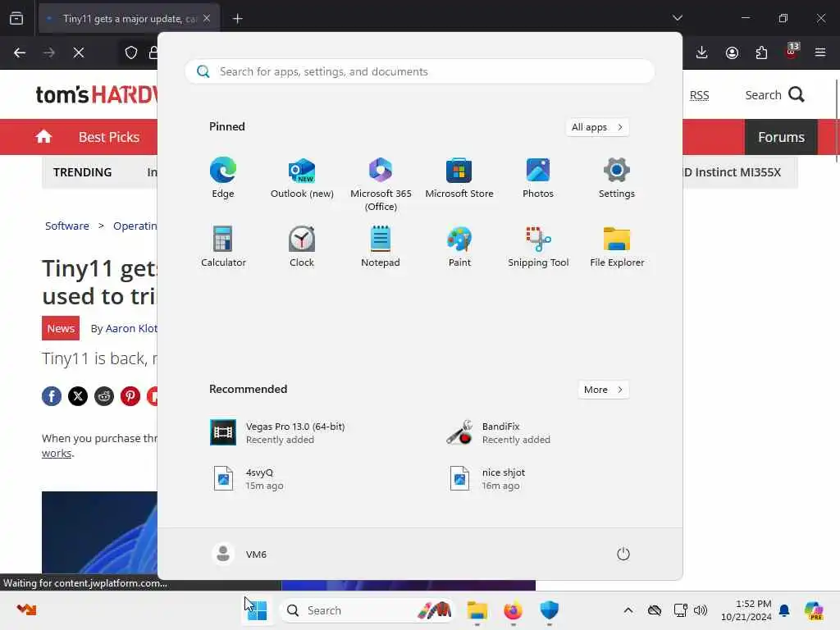
Task: Open the crossed-out cloud tray icon
Action: (x=654, y=610)
